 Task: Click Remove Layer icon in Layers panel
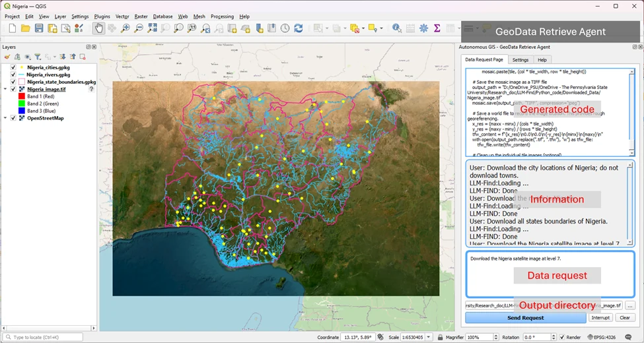83,57
